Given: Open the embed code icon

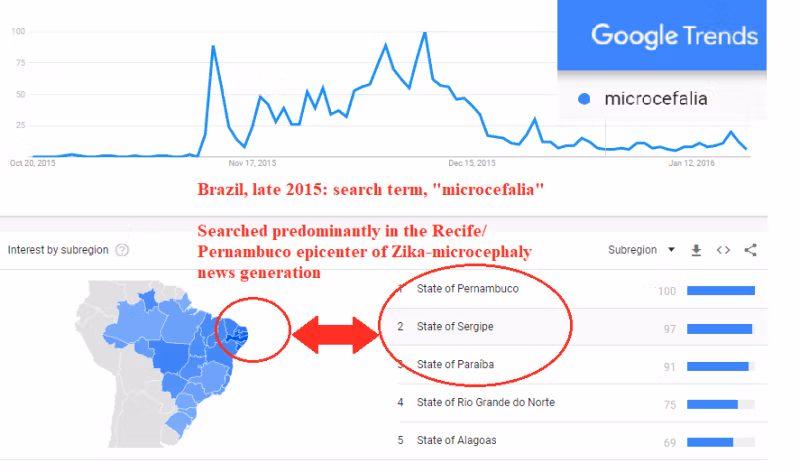Looking at the screenshot, I should (x=723, y=250).
